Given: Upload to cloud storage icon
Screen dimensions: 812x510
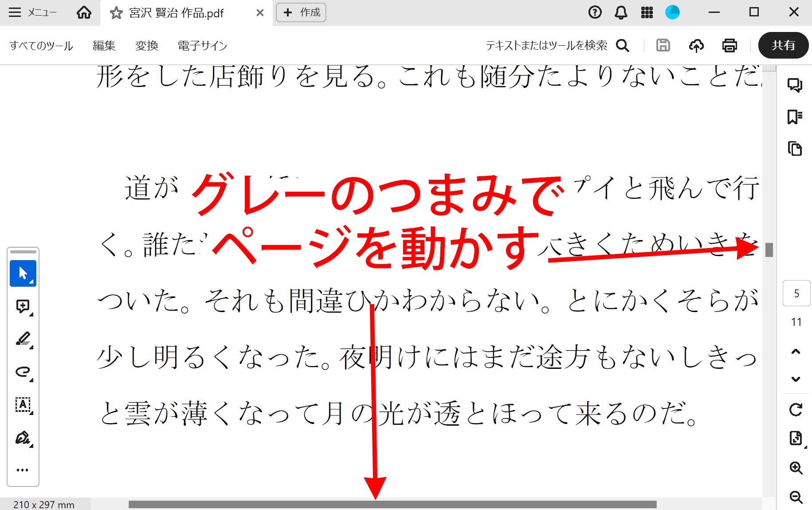Looking at the screenshot, I should point(696,45).
